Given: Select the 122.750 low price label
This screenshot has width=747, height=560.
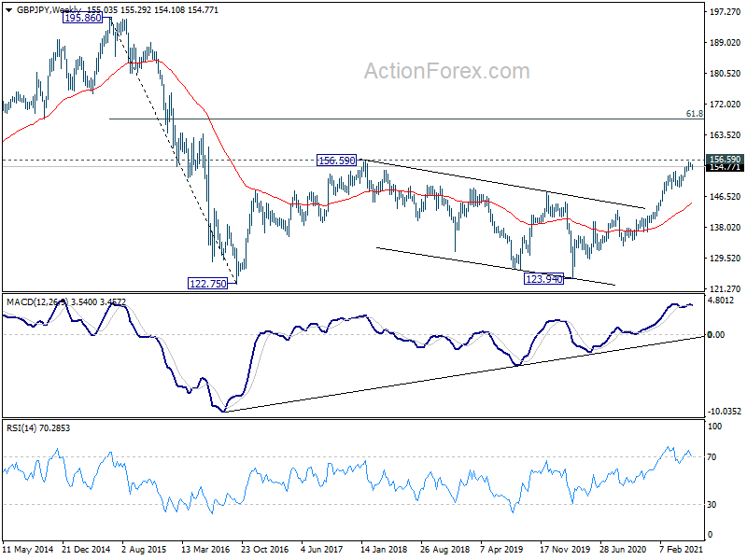Looking at the screenshot, I should (208, 284).
